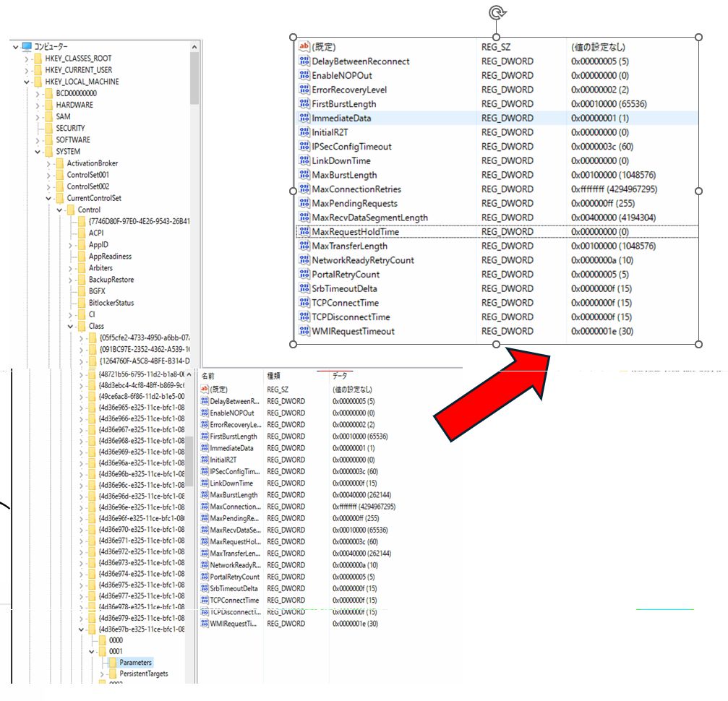This screenshot has height=701, width=728.
Task: Click the DWORD icon beside ImmediateData in enlarged list
Action: click(304, 118)
